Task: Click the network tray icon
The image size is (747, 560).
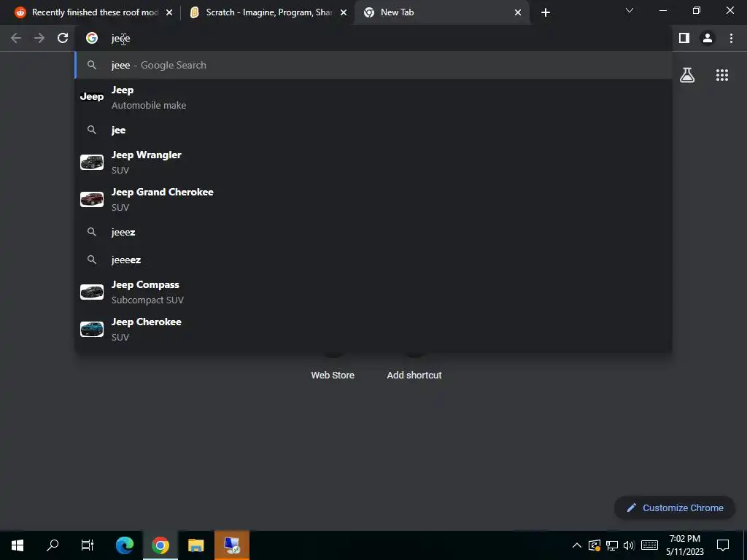Action: pyautogui.click(x=612, y=545)
